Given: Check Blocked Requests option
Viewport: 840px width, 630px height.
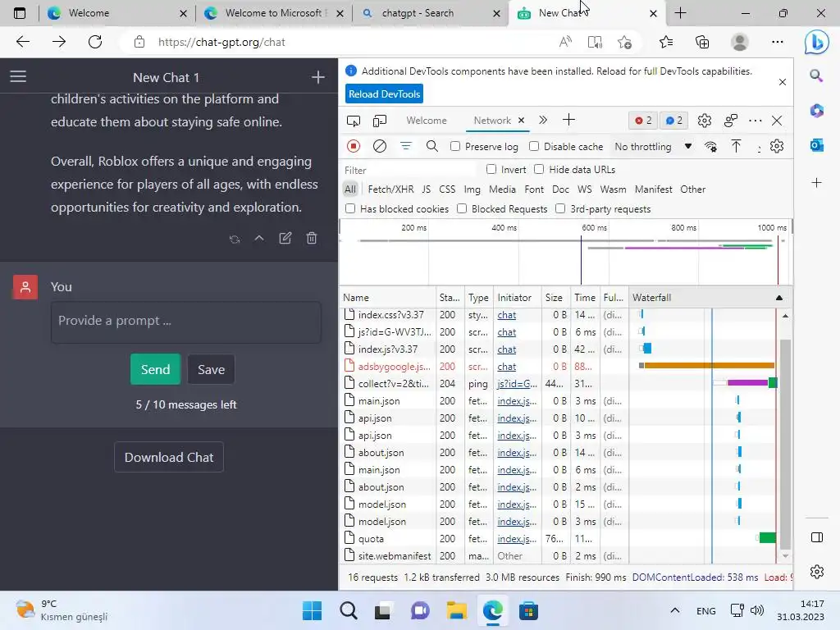Looking at the screenshot, I should [x=462, y=208].
